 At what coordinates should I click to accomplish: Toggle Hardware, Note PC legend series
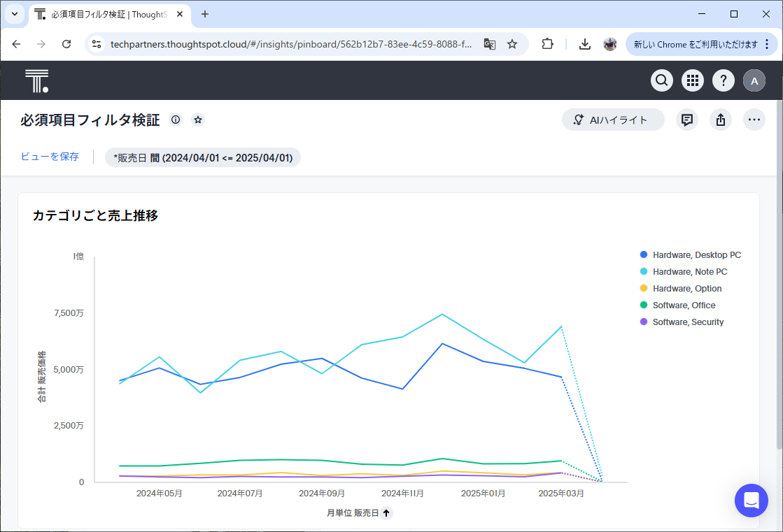(x=689, y=272)
